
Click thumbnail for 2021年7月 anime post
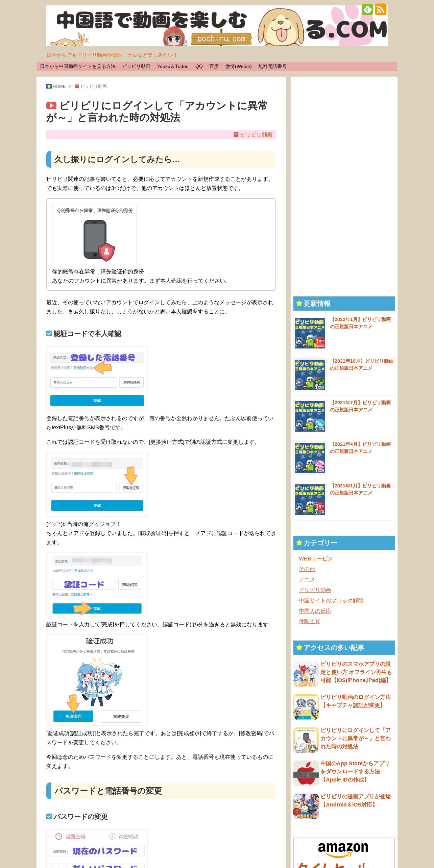pyautogui.click(x=310, y=416)
